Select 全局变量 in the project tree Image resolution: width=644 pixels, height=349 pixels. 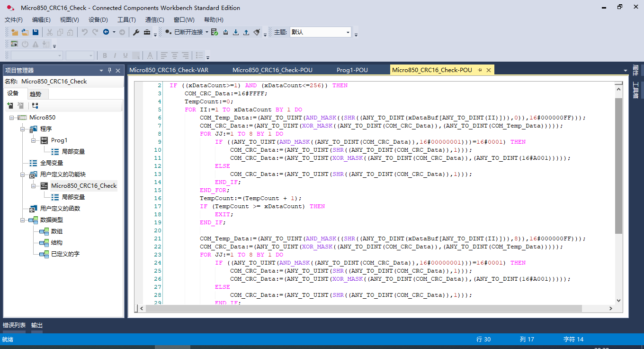point(52,163)
